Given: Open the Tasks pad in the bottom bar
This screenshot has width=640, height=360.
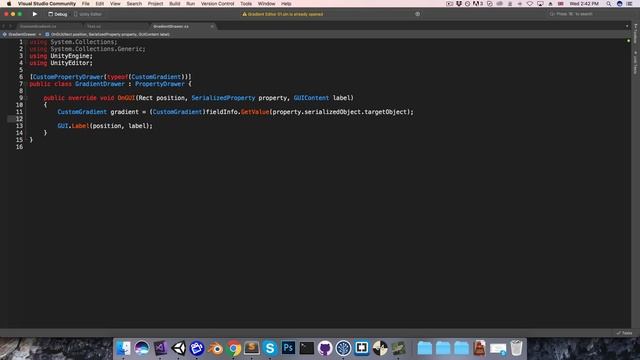Looking at the screenshot, I should point(624,333).
